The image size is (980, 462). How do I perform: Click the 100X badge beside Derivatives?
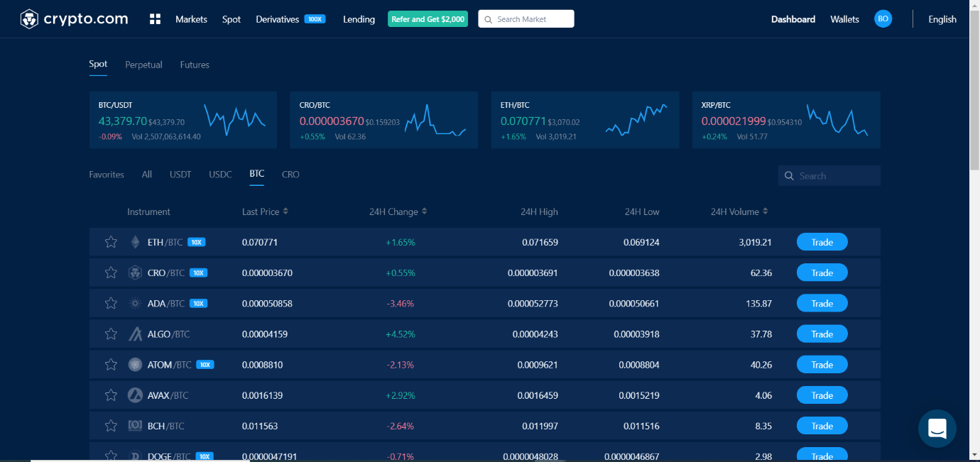315,19
